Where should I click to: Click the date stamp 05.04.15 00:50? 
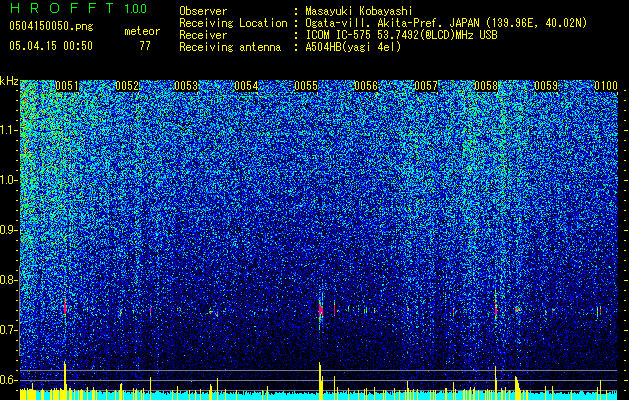point(51,46)
